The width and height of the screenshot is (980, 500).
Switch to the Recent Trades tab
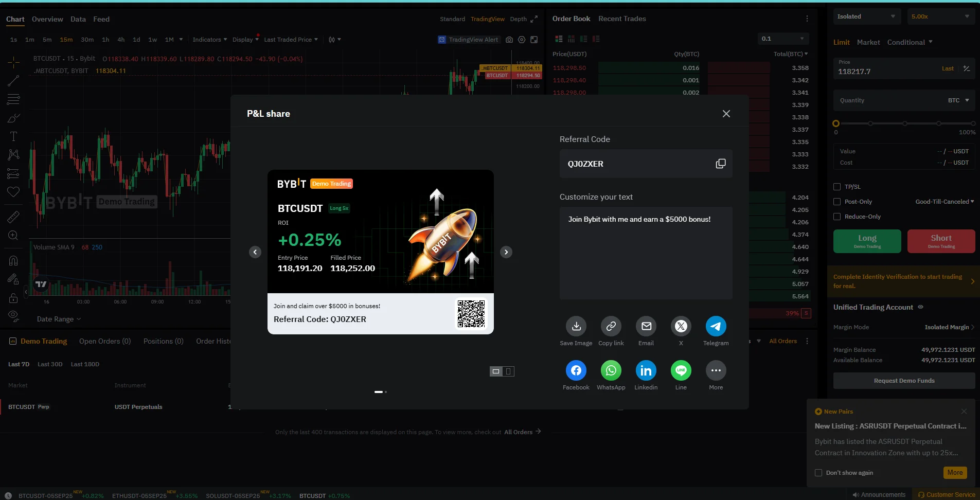coord(622,19)
